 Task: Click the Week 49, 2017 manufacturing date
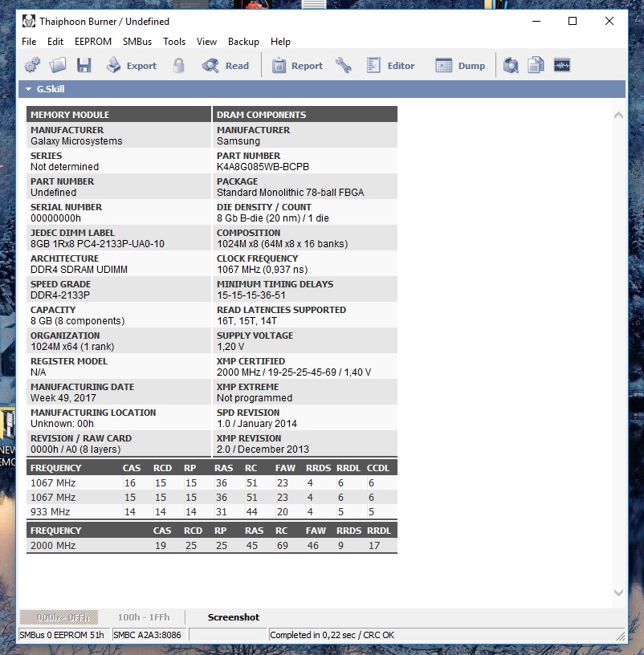click(63, 397)
